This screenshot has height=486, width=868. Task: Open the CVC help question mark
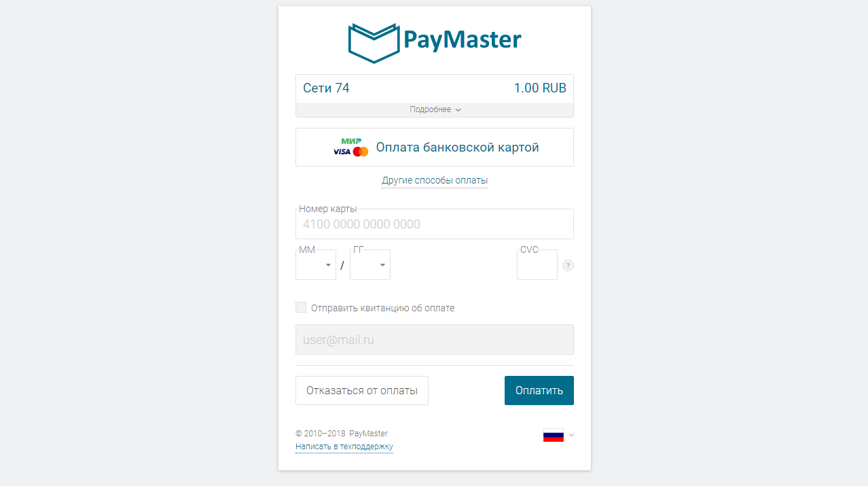(568, 265)
